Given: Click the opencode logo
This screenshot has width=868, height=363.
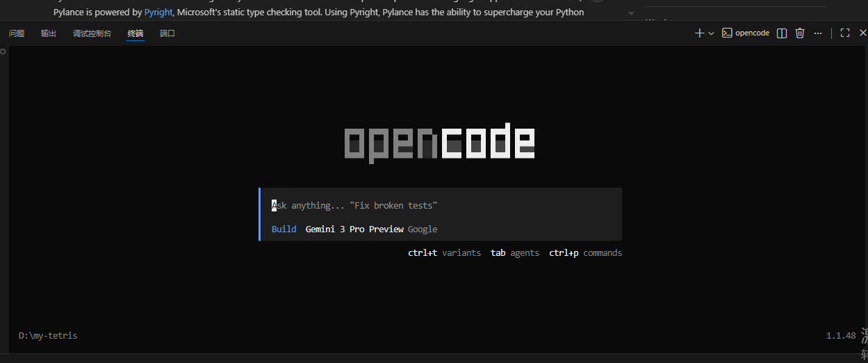Looking at the screenshot, I should click(440, 143).
